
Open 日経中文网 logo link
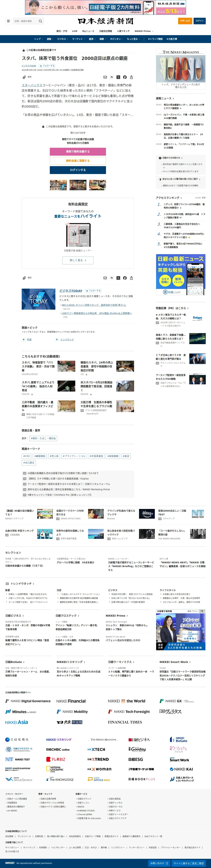tap(70, 722)
